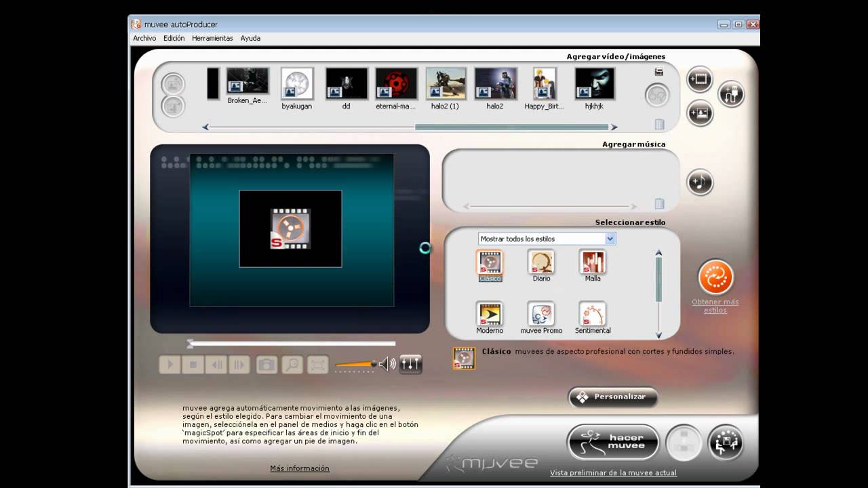Click the music panel horizontal scrollbar
The width and height of the screenshot is (868, 488).
tap(549, 207)
